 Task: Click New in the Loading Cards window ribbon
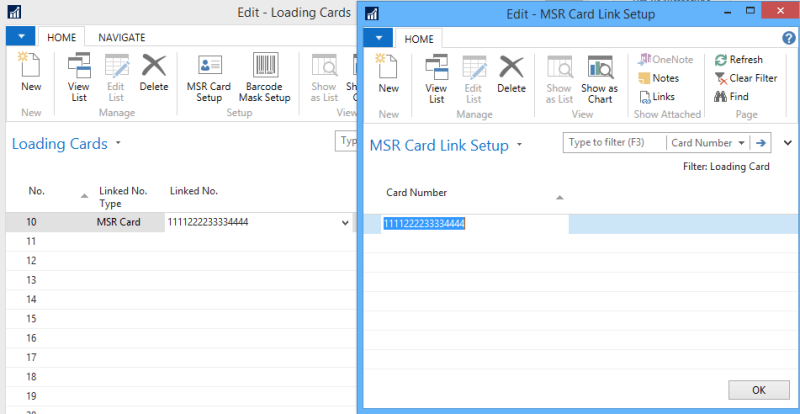[x=31, y=72]
